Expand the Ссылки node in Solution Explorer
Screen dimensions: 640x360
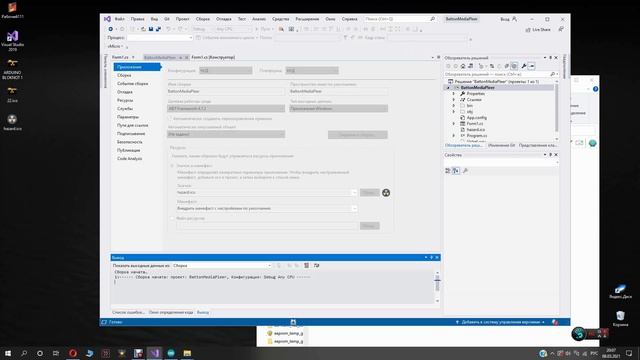tap(453, 100)
